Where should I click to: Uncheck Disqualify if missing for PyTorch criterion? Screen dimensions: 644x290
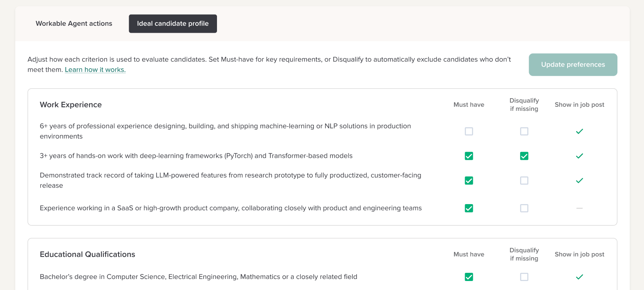click(524, 156)
